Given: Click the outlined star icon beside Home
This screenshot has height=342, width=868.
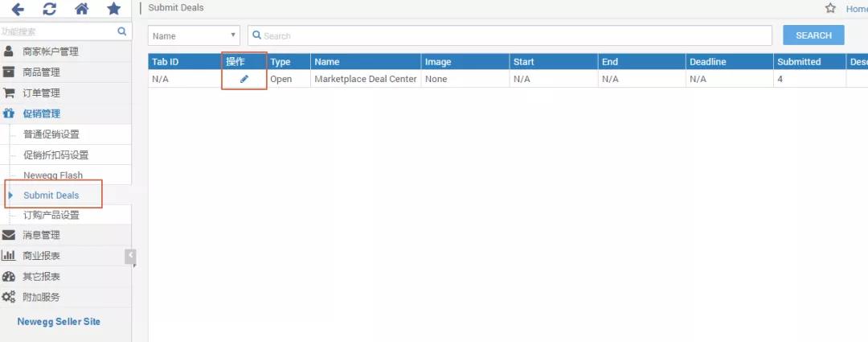Looking at the screenshot, I should [x=831, y=8].
